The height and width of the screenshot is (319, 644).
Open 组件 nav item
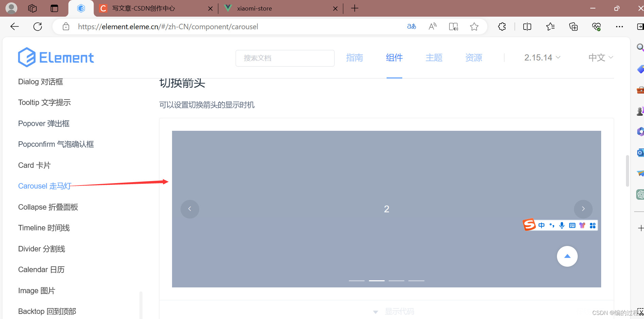[x=394, y=57]
